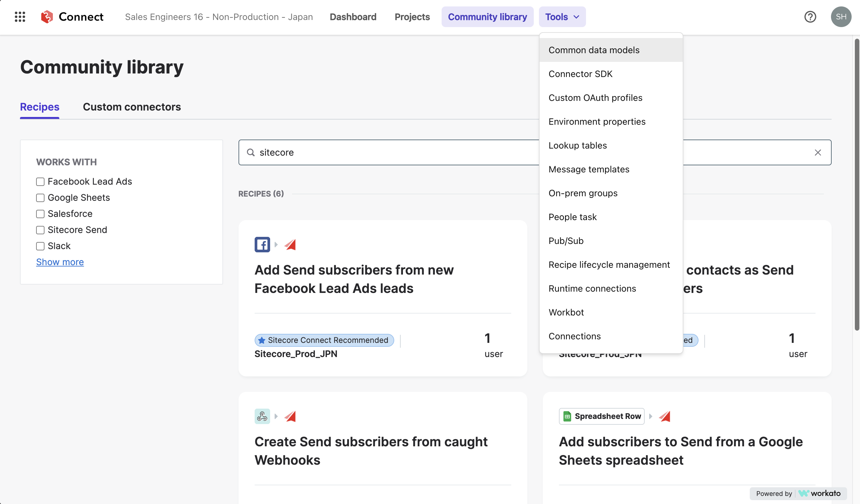Open Recipe lifecycle management
The width and height of the screenshot is (860, 504).
tap(611, 265)
